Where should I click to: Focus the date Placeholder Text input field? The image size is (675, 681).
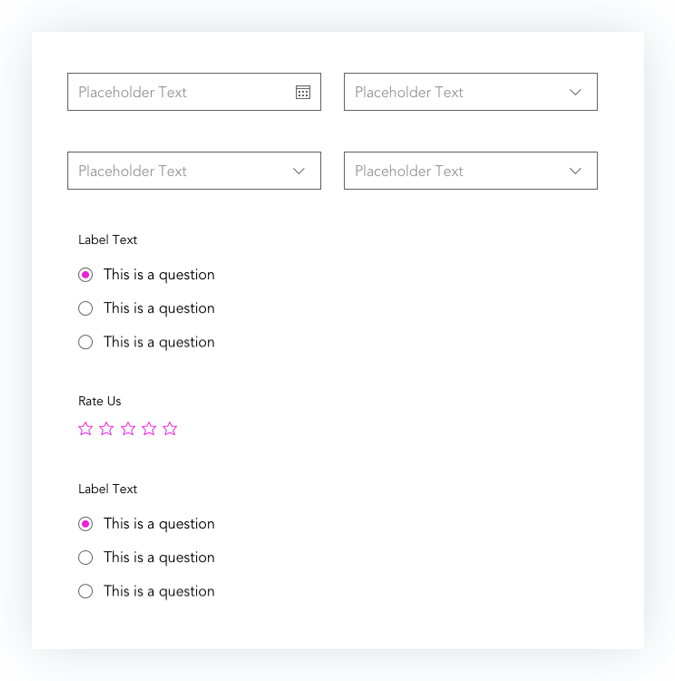[x=194, y=92]
